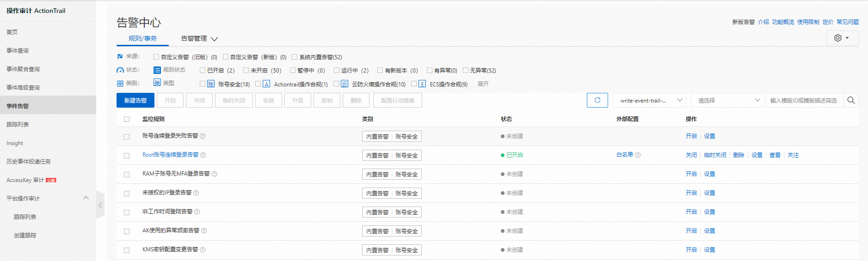This screenshot has width=868, height=261.
Task: Open the write-event-trail dropdown
Action: (x=650, y=100)
